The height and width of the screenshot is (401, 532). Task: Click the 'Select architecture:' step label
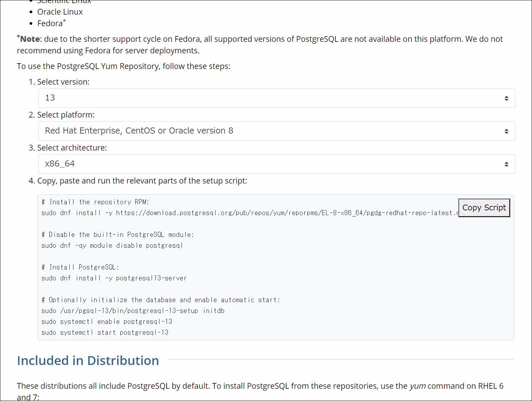(72, 148)
